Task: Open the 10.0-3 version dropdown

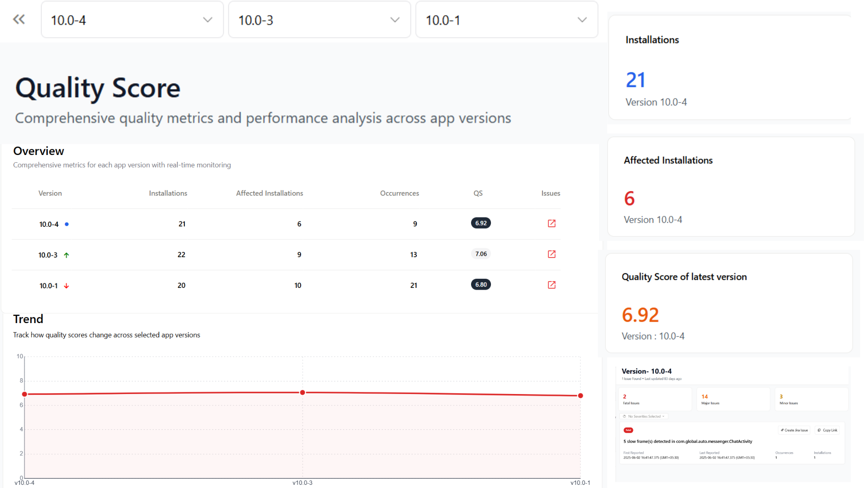Action: 319,20
